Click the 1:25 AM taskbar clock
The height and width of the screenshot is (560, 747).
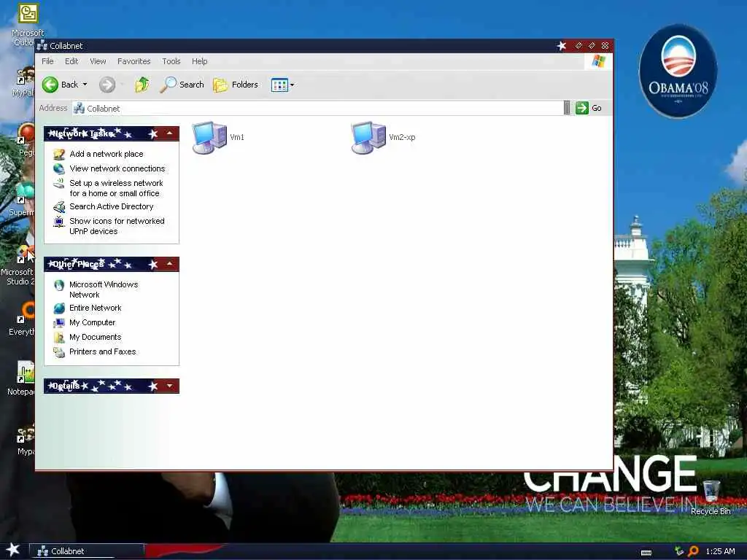pos(720,551)
